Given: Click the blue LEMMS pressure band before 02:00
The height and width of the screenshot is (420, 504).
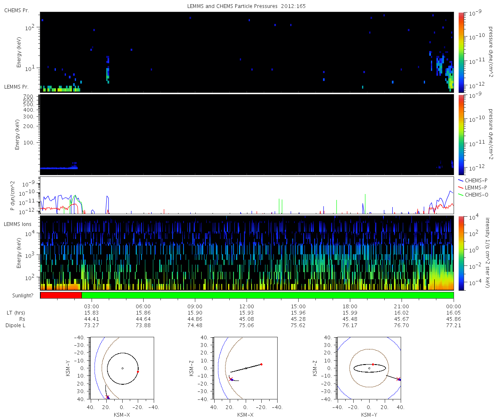Looking at the screenshot, I should click(x=59, y=168).
